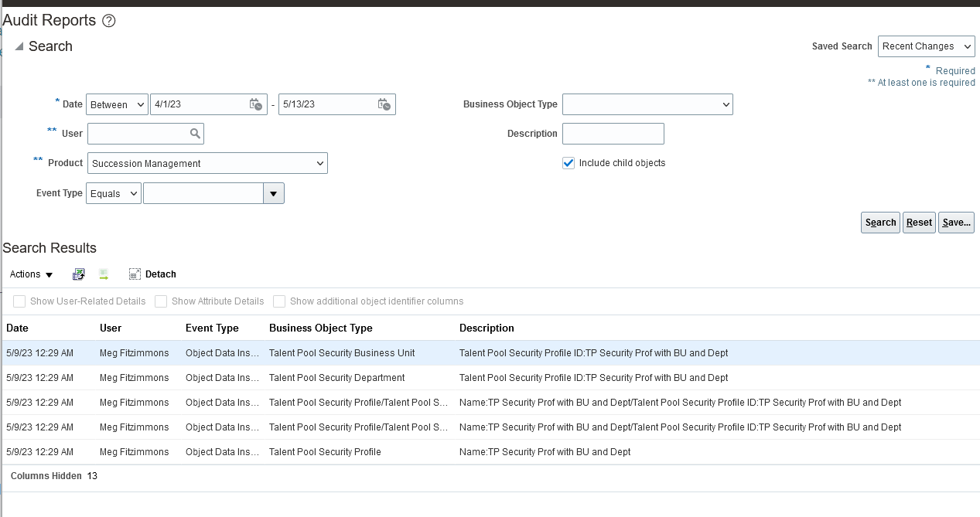
Task: Open the Saved Search Recent Changes dropdown
Action: (926, 46)
